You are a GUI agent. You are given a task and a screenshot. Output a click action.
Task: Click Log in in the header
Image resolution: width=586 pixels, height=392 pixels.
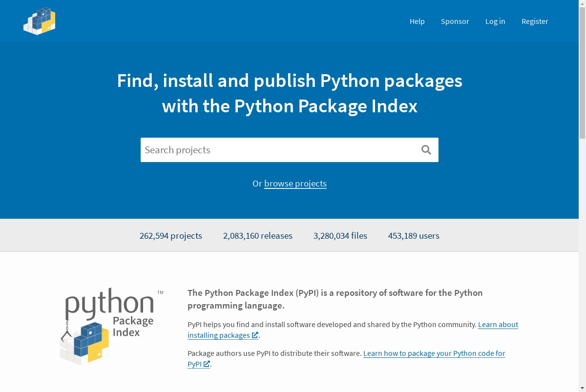[495, 21]
